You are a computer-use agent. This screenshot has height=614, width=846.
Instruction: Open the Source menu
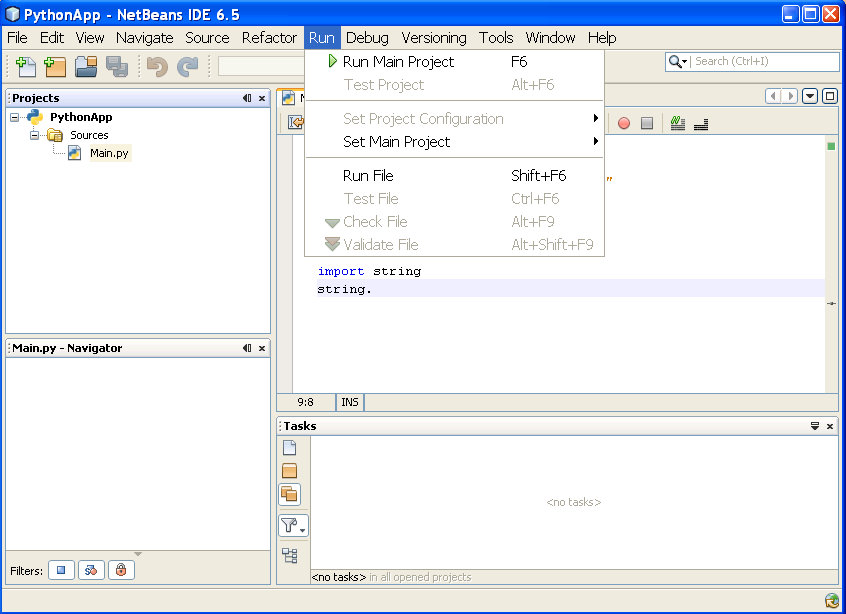(207, 38)
